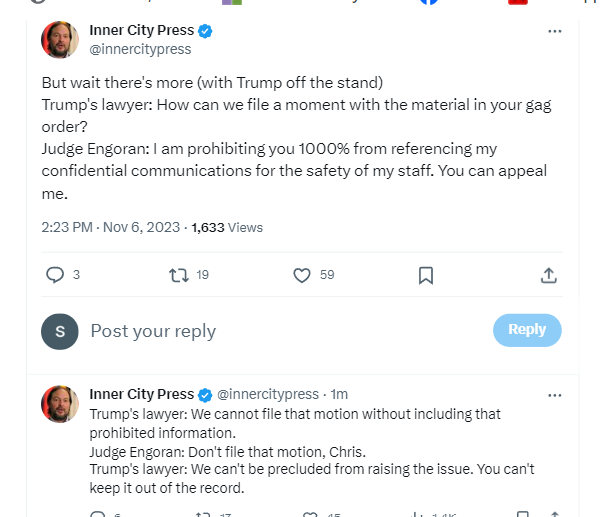Viewport: 605px width, 517px height.
Task: Click Inner City Press name on reply tweet
Action: coord(142,394)
